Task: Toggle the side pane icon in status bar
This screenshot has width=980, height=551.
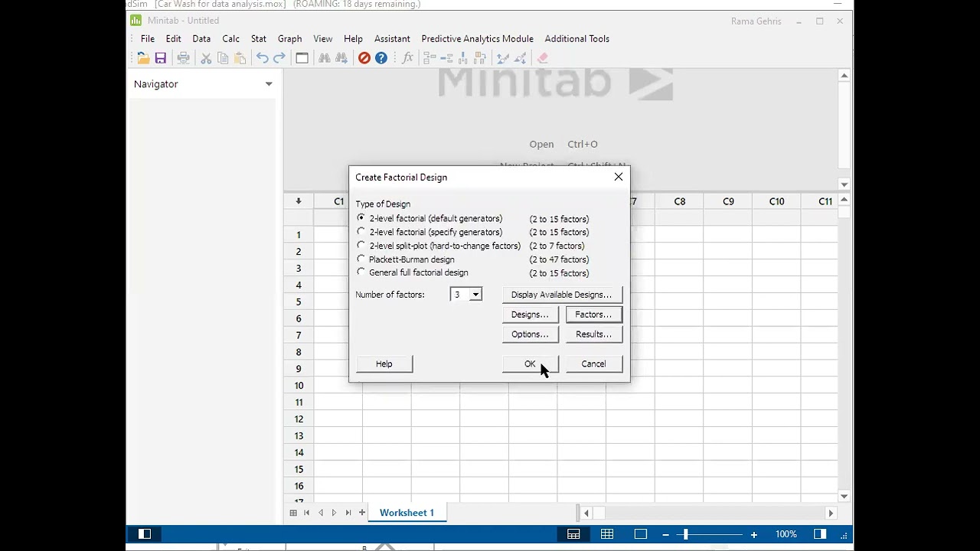Action: pyautogui.click(x=820, y=534)
